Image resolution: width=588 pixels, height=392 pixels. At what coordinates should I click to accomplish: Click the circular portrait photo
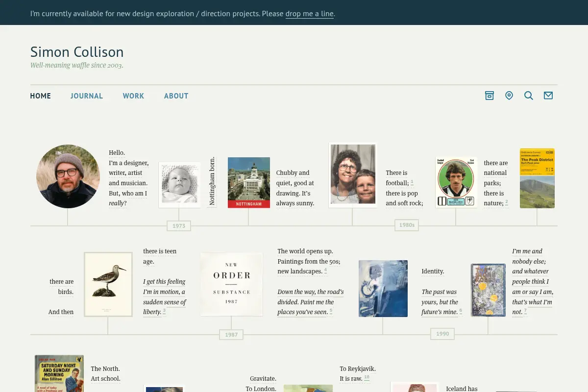coord(68,176)
